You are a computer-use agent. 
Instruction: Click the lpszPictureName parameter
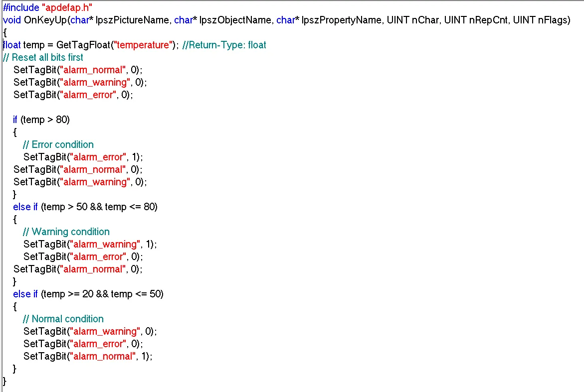[132, 20]
